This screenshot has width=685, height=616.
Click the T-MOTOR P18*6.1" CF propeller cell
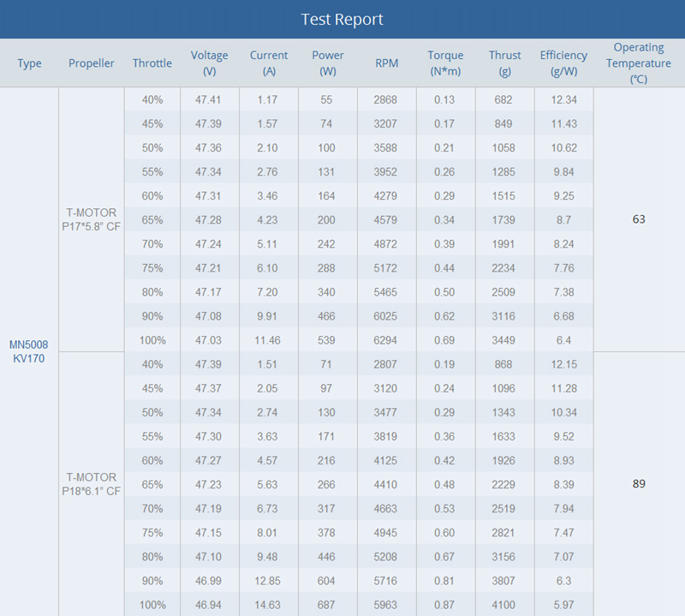(92, 484)
